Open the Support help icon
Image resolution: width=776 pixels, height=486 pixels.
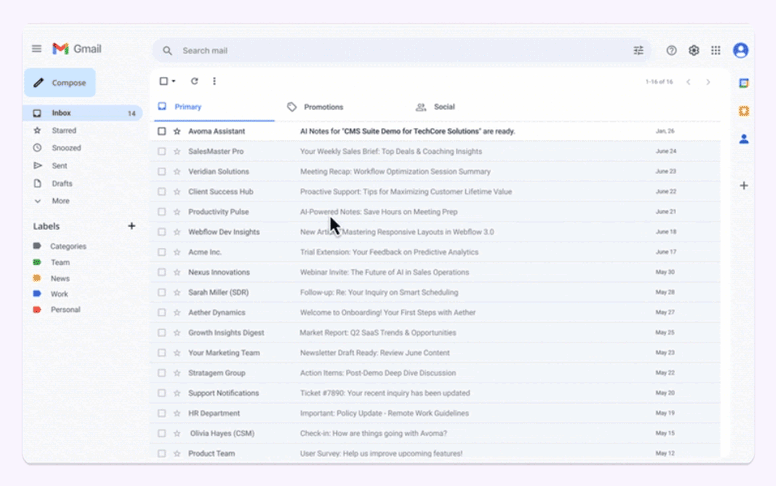point(671,50)
